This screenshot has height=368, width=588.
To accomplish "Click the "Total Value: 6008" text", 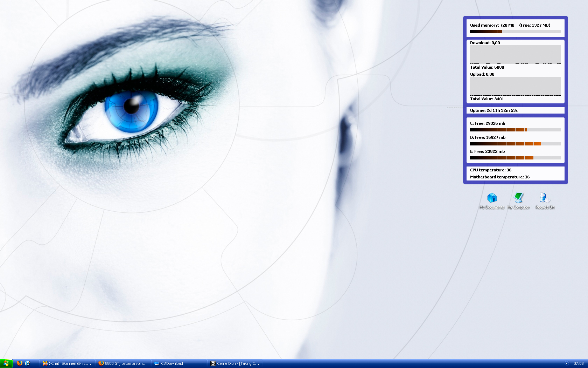I will point(487,67).
